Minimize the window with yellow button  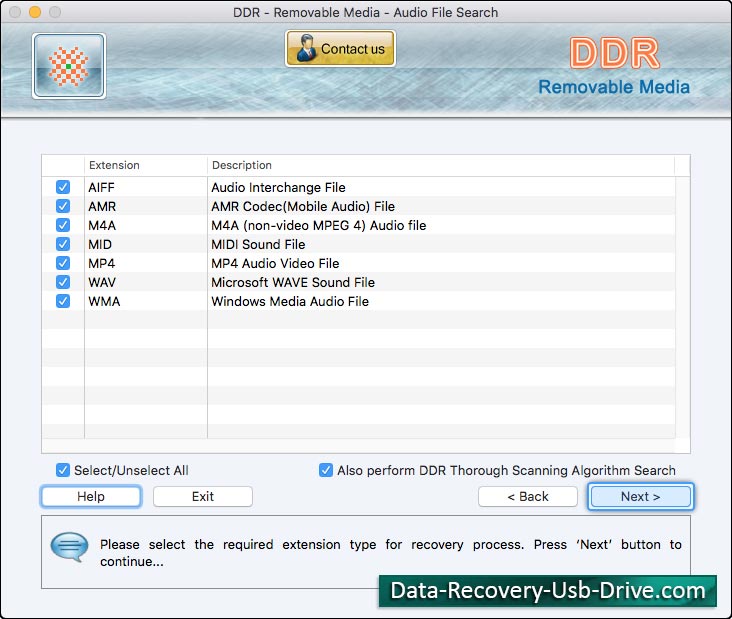click(x=35, y=12)
